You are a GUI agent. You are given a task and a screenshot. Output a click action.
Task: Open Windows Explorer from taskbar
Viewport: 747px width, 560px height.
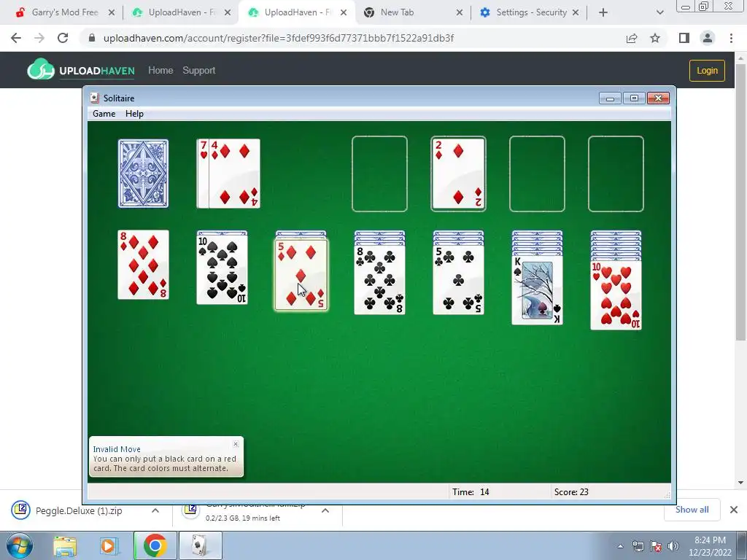(x=65, y=545)
